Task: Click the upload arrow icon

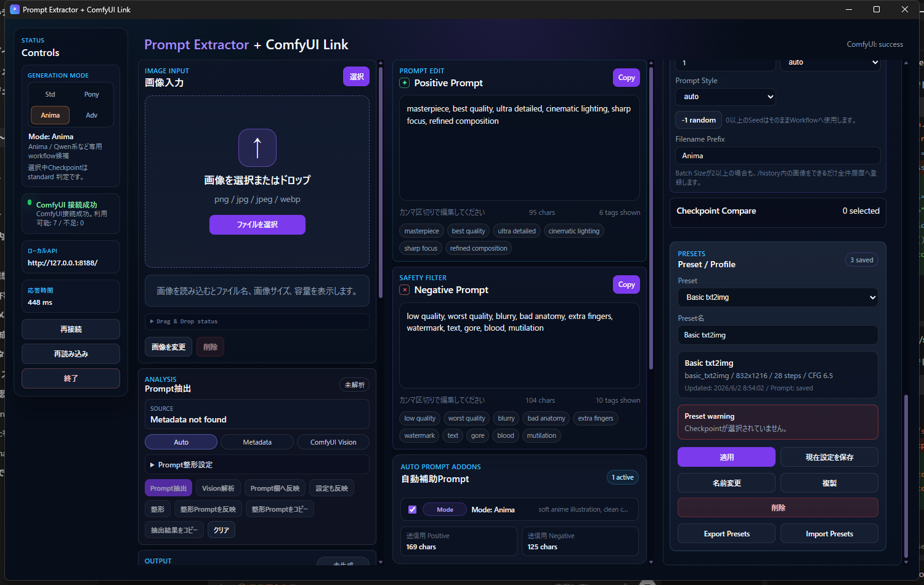Action: [257, 148]
